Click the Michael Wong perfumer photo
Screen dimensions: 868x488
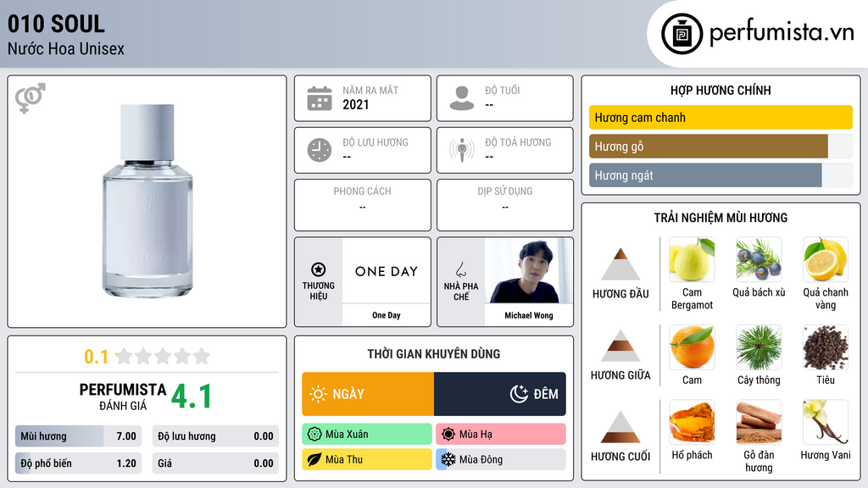click(529, 270)
